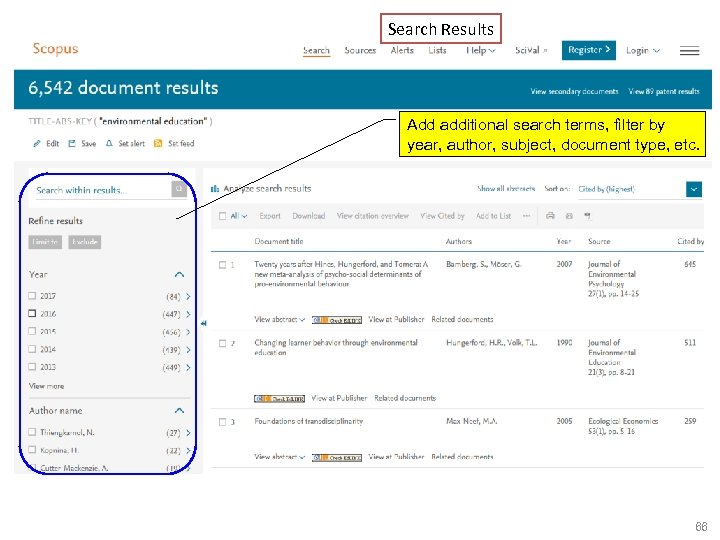Go to the Search tab
720x540 pixels.
pyautogui.click(x=316, y=51)
